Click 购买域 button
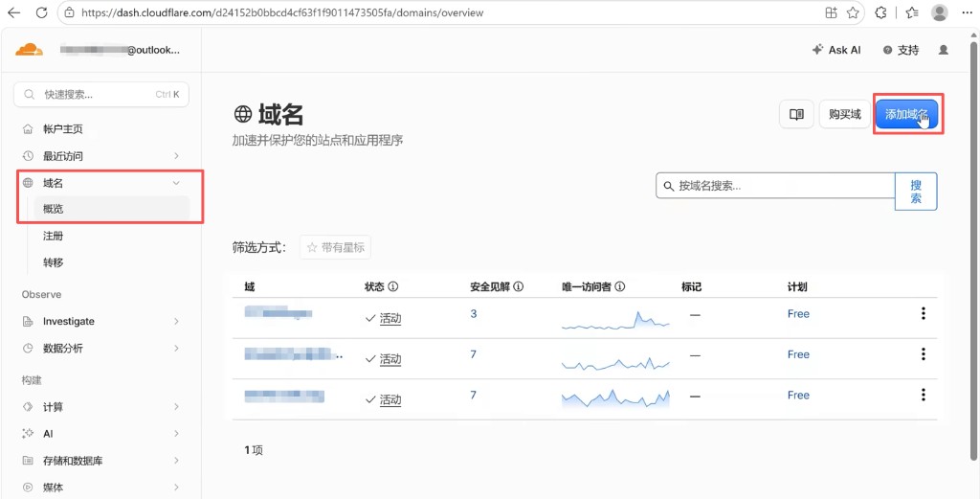Viewport: 980px width, 499px height. click(x=845, y=114)
